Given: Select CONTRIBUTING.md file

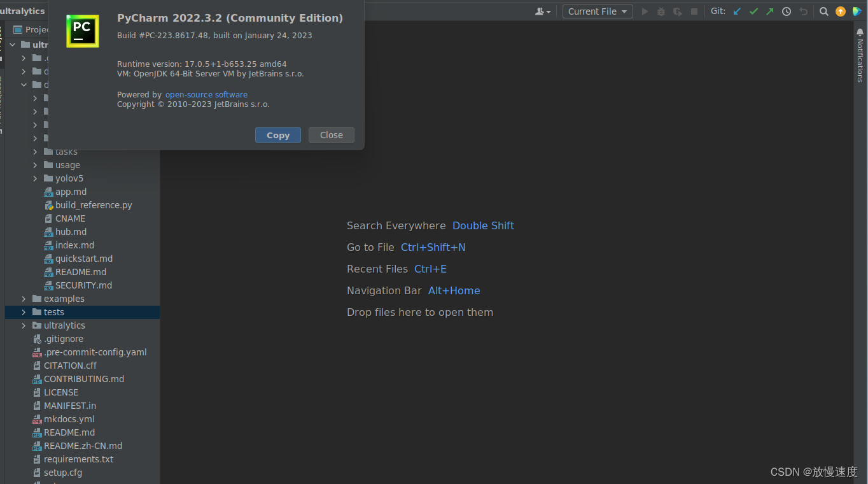Looking at the screenshot, I should [84, 379].
